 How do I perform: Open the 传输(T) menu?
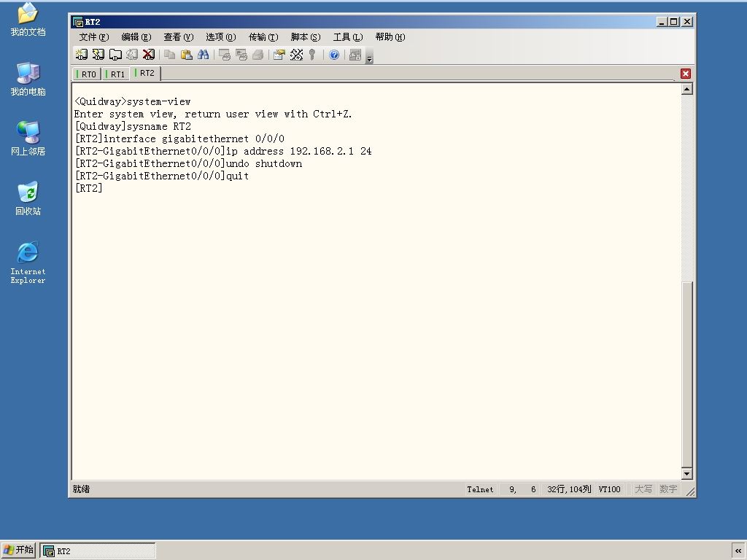pyautogui.click(x=263, y=37)
